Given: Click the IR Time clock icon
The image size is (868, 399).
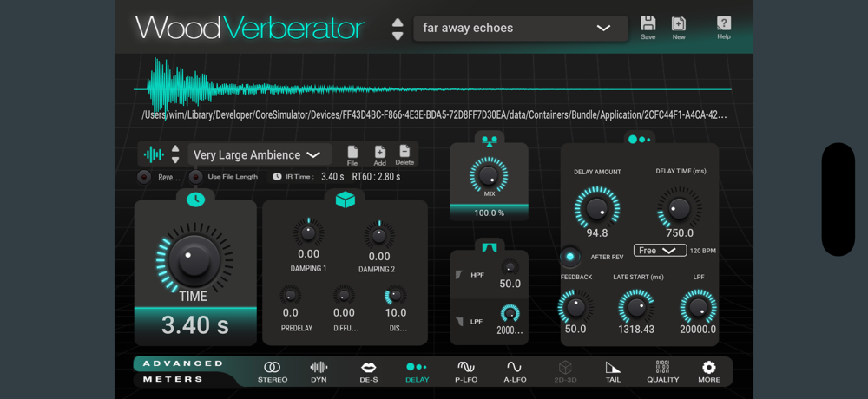Looking at the screenshot, I should click(x=278, y=177).
